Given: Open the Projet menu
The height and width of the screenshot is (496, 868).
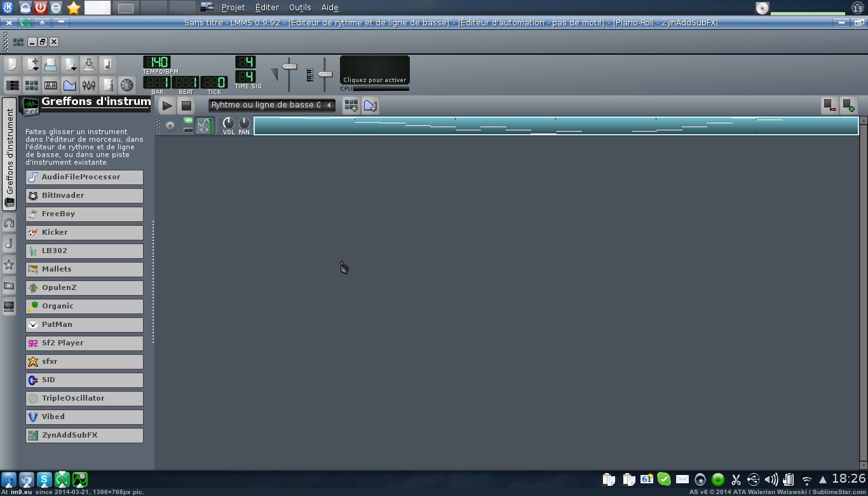Looking at the screenshot, I should (233, 8).
